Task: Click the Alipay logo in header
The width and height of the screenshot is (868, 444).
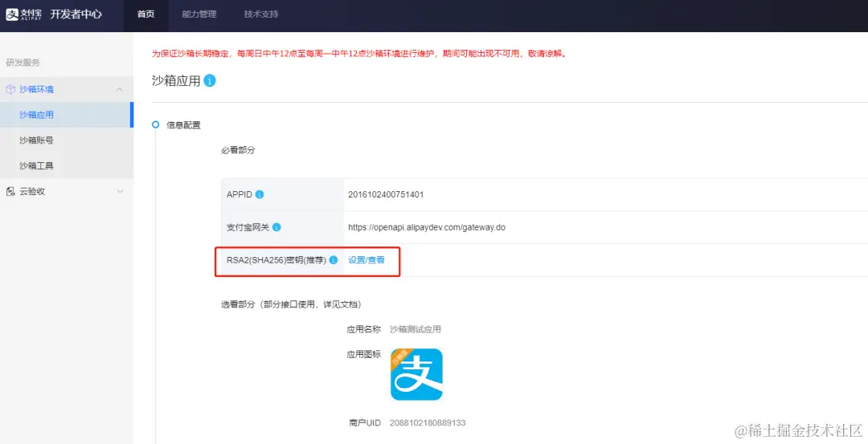Action: click(x=24, y=14)
